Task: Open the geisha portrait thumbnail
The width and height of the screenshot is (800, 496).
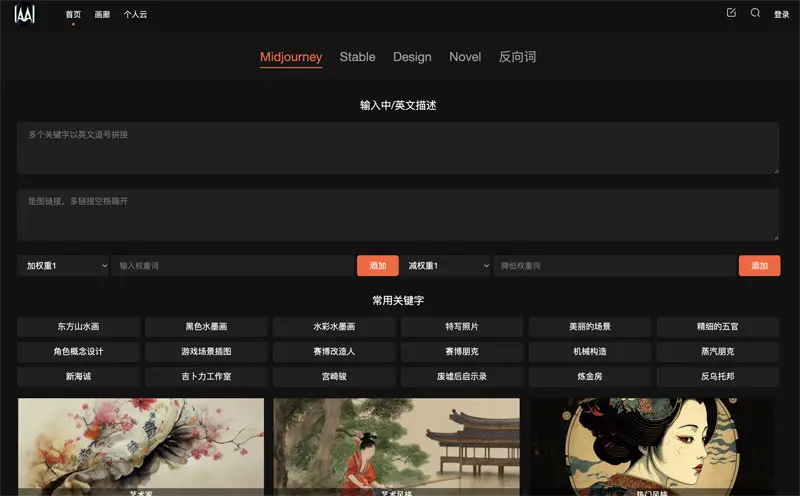Action: click(652, 445)
